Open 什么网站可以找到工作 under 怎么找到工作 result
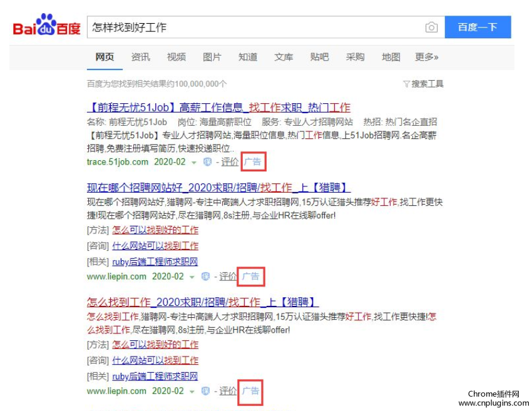This screenshot has width=532, height=411. coord(155,360)
